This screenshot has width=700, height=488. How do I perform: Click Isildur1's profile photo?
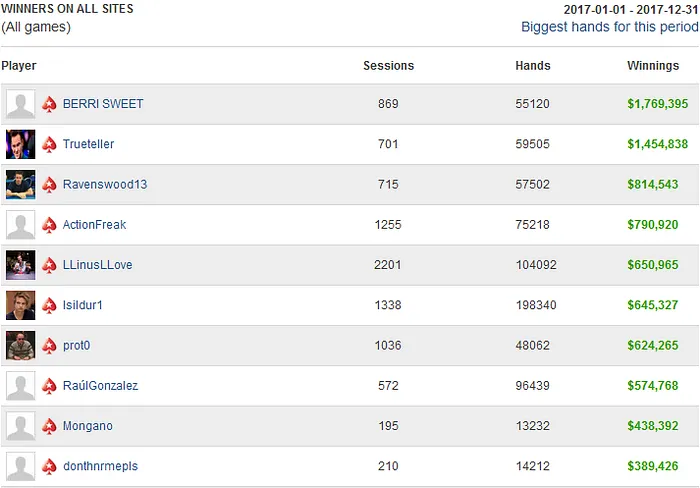(20, 305)
